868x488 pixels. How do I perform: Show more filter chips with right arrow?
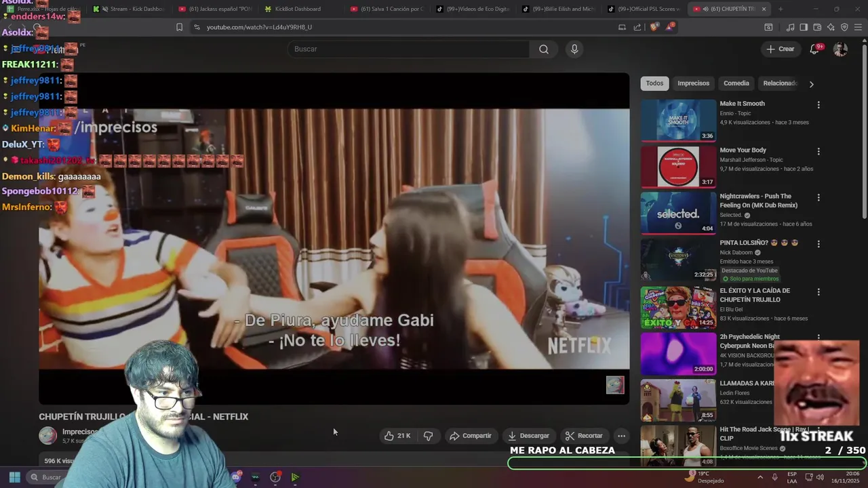point(811,84)
